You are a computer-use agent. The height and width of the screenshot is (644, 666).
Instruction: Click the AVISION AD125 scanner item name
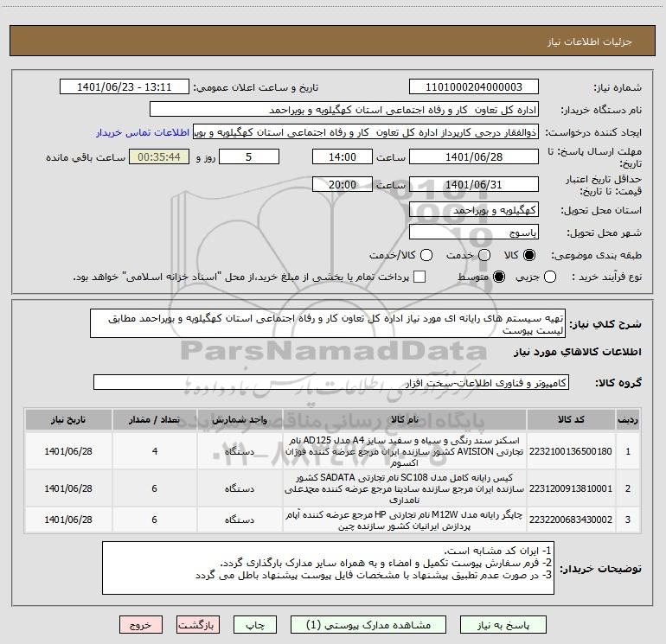coord(405,451)
